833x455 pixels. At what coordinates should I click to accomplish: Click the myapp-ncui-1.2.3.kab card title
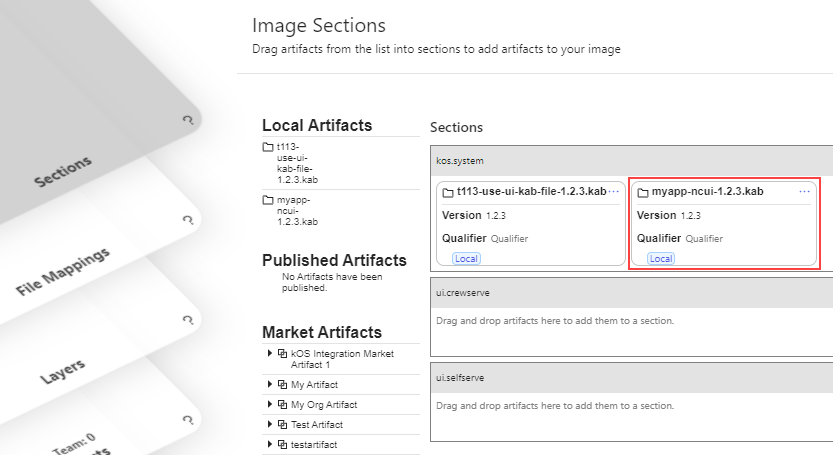coord(707,191)
